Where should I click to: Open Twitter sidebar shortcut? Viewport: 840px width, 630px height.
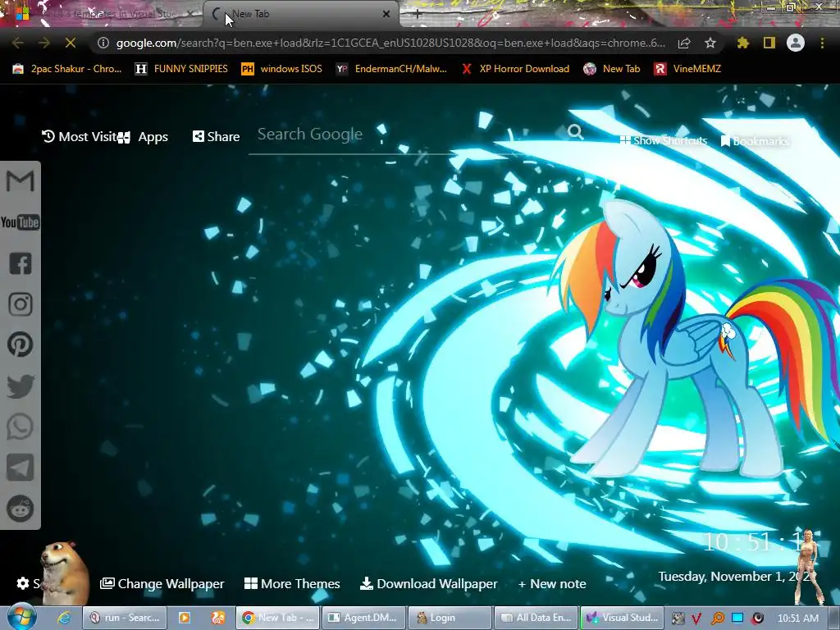pos(21,386)
